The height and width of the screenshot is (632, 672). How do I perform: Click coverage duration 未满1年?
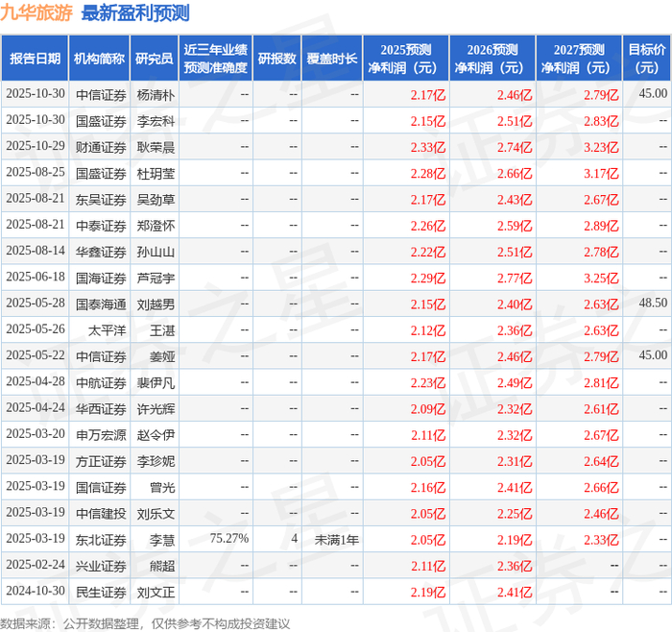(336, 540)
